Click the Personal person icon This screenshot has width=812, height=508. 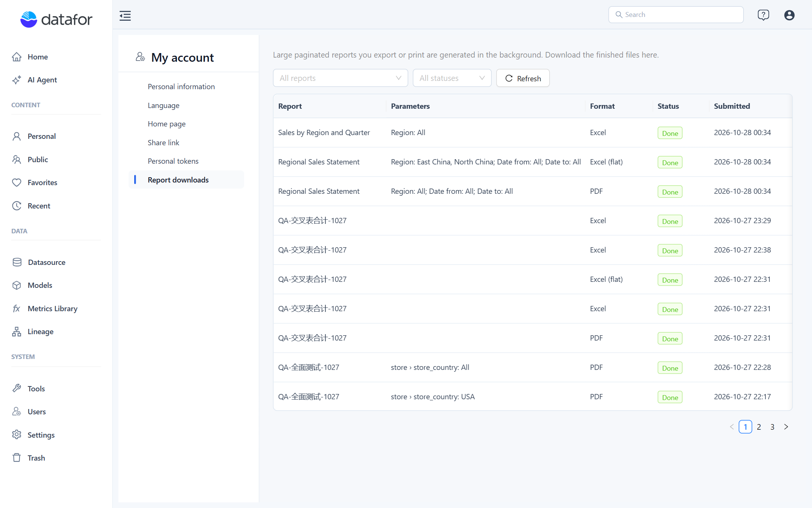click(x=17, y=136)
